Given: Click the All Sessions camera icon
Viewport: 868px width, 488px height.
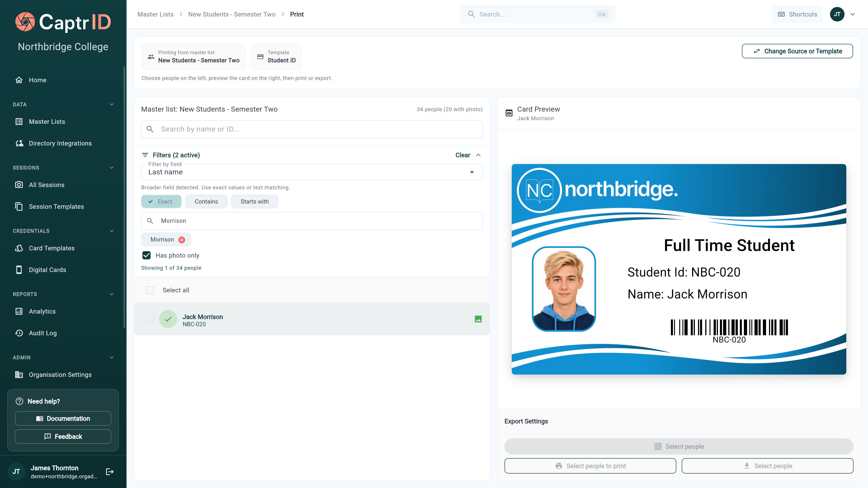Looking at the screenshot, I should [x=19, y=185].
